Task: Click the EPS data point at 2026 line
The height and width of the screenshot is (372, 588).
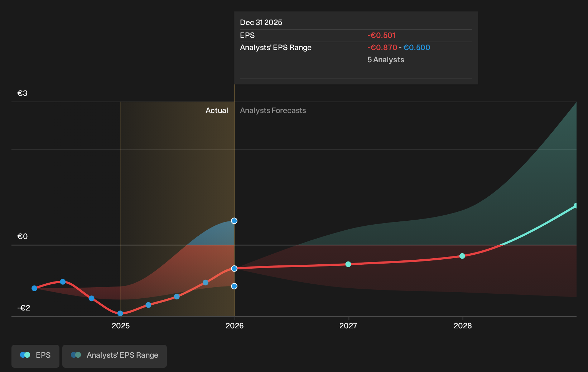Action: 234,269
